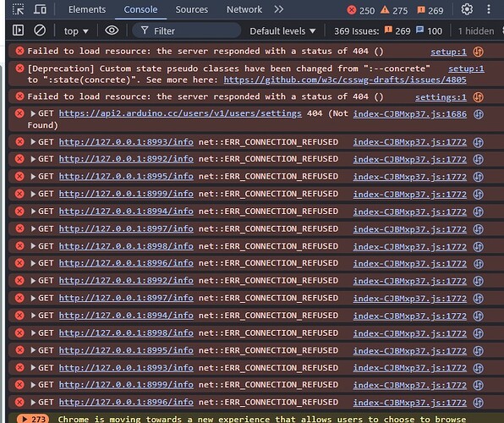The image size is (504, 423).
Task: Select first 'Failed to load resource' message text
Action: click(205, 51)
